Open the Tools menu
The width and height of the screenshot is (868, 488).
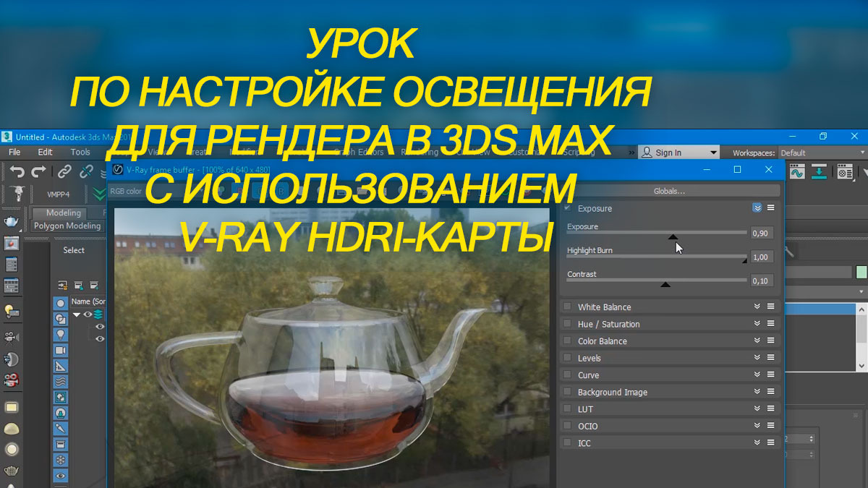(80, 153)
